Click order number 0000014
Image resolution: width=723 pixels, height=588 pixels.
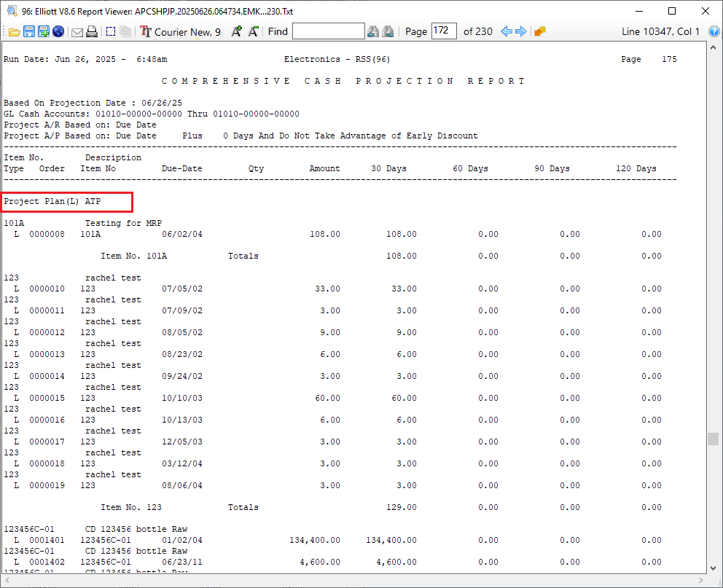47,377
